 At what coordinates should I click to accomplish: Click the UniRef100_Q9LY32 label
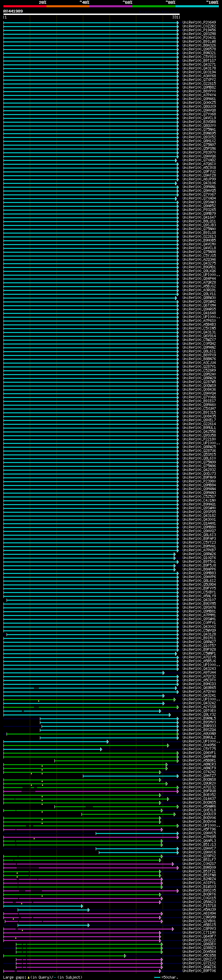[199, 714]
